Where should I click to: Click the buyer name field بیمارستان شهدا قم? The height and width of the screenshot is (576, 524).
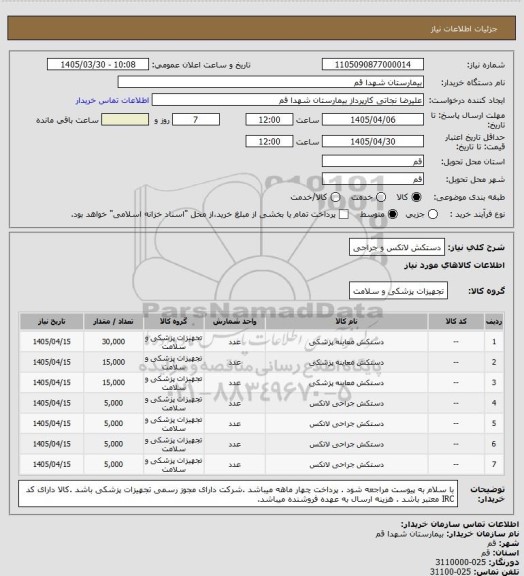tap(270, 82)
